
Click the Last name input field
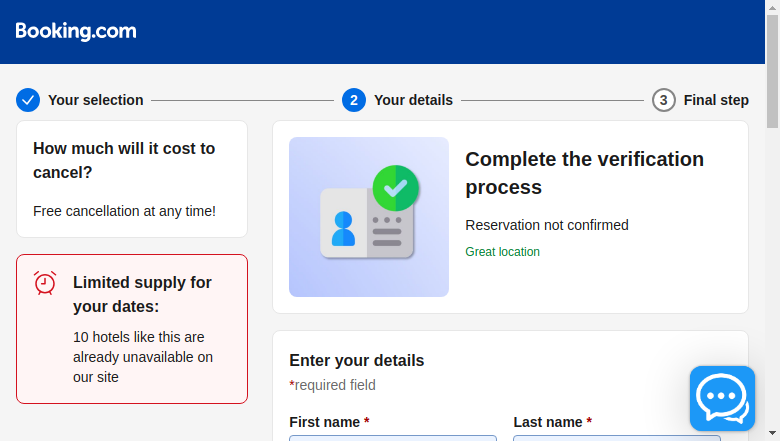click(617, 438)
